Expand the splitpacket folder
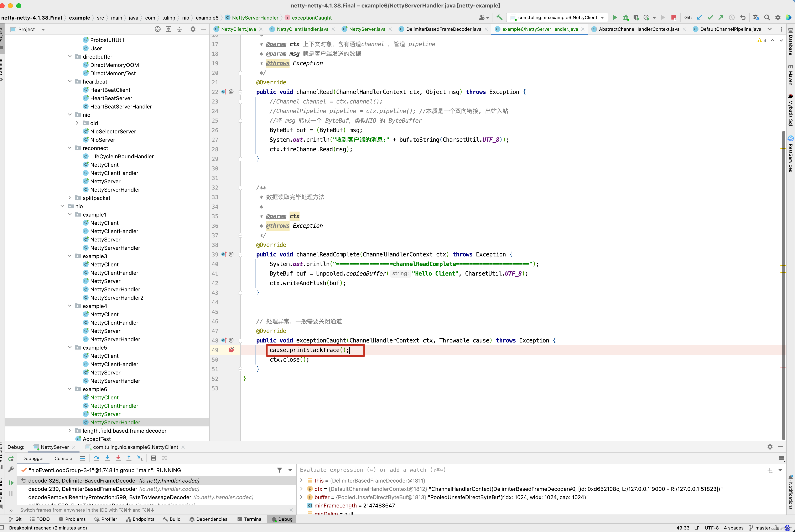 (70, 198)
